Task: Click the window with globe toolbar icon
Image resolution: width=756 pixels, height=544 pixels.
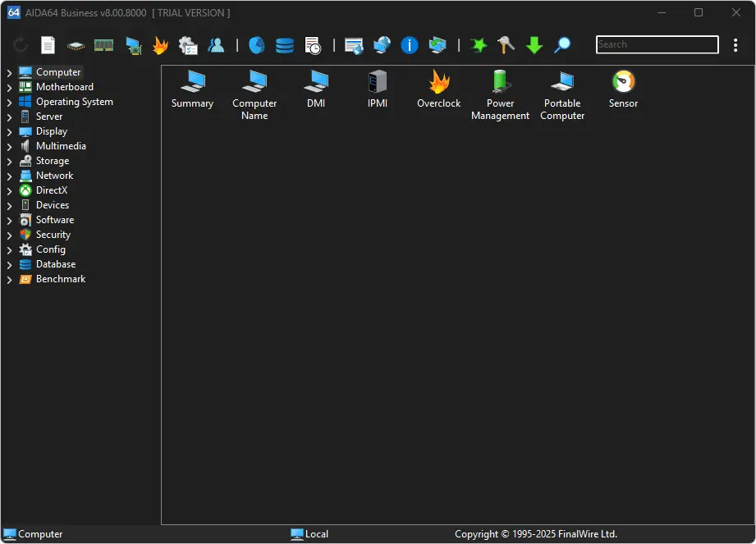Action: 354,46
